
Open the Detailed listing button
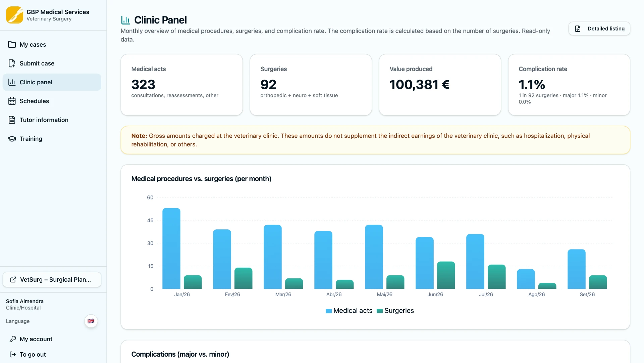[599, 29]
